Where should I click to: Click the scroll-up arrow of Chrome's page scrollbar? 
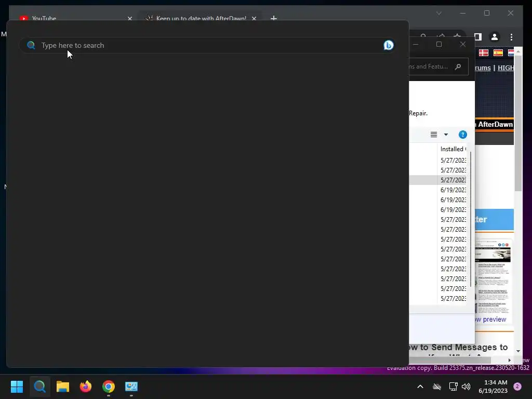coord(518,51)
